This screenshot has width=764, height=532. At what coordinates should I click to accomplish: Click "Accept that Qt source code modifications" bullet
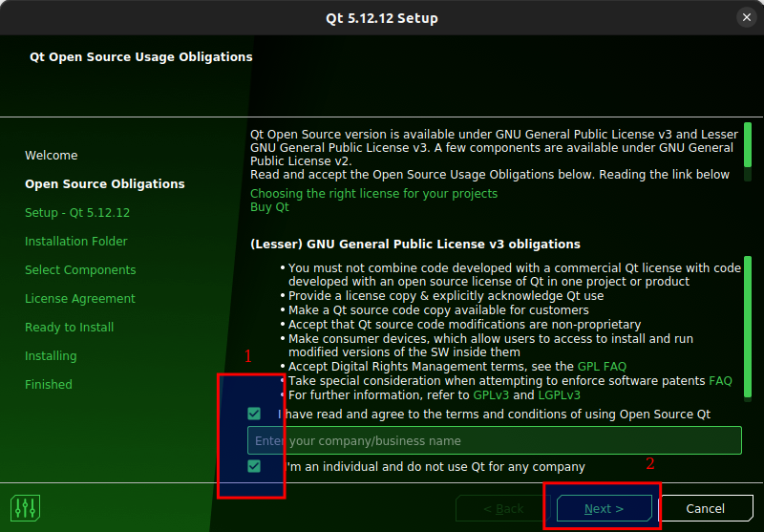click(x=464, y=325)
